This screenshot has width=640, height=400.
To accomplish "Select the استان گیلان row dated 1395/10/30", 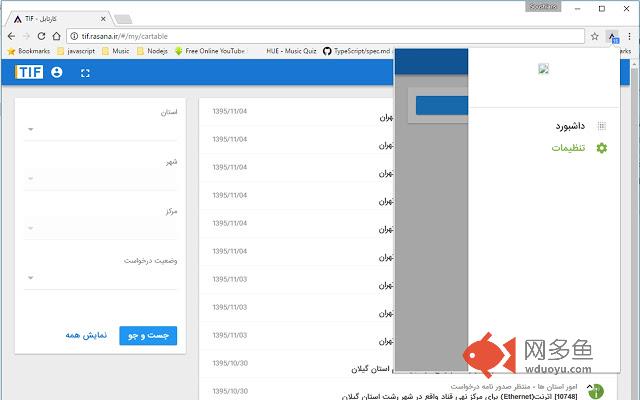I will pos(296,364).
